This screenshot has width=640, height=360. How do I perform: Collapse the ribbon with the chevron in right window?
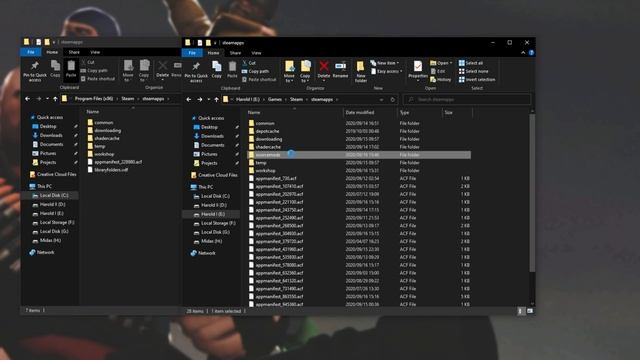[523, 53]
